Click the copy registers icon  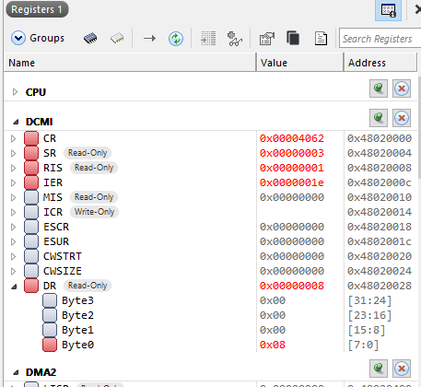(293, 38)
